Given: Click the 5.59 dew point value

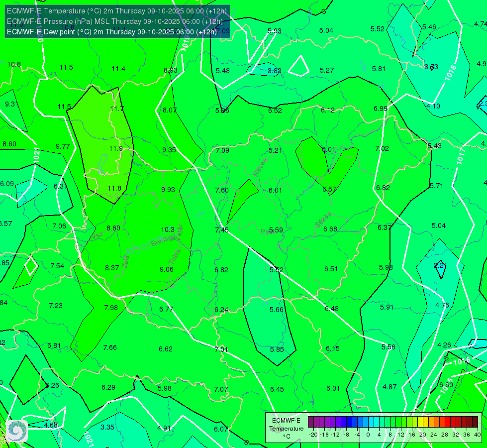Looking at the screenshot, I should coord(276,230).
